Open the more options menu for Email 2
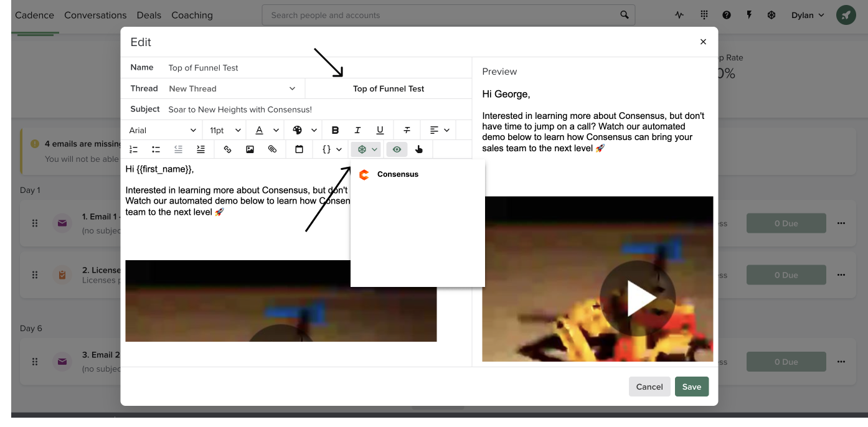868x427 pixels. coord(841,362)
